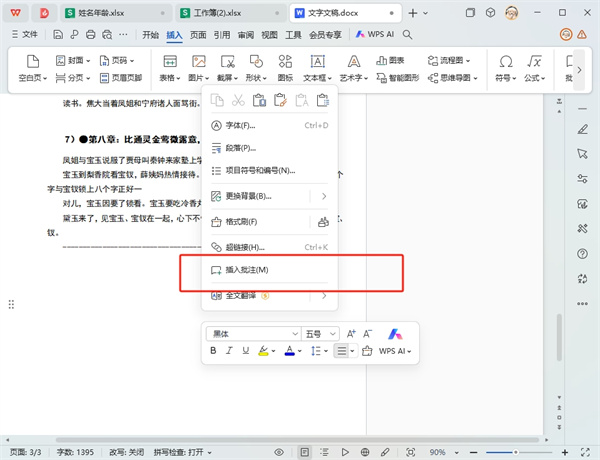This screenshot has height=460, width=600.
Task: Expand the 更换背景 submenu arrow
Action: click(324, 196)
